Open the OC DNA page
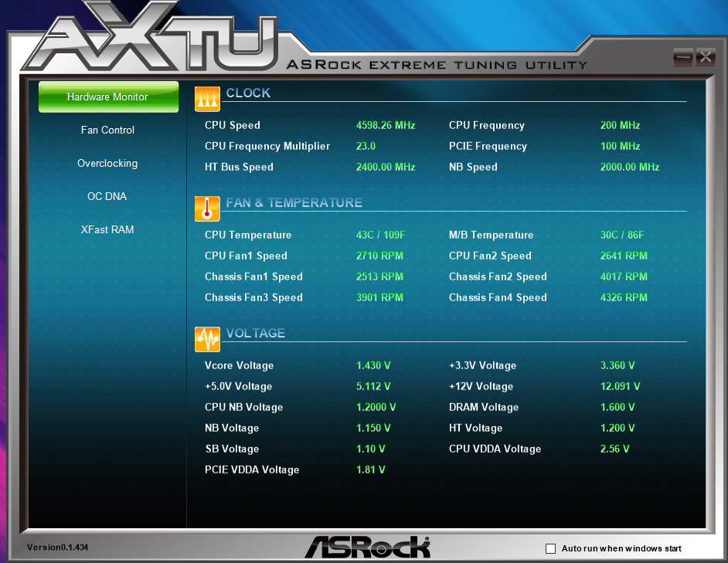The width and height of the screenshot is (728, 563). [107, 196]
